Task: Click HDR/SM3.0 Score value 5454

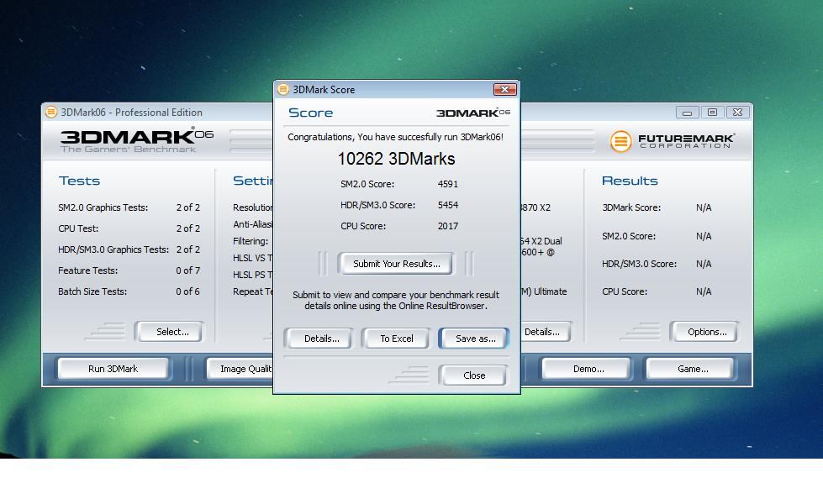Action: tap(448, 205)
